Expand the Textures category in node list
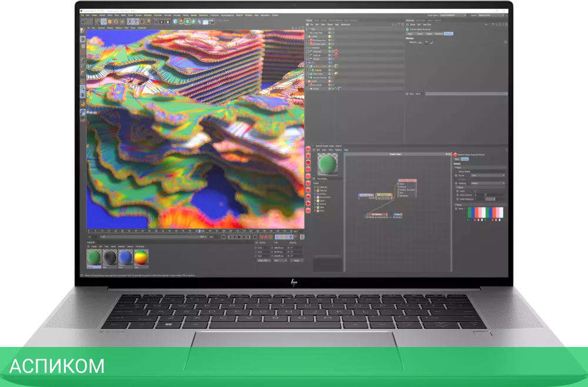This screenshot has width=588, height=387. 315,191
